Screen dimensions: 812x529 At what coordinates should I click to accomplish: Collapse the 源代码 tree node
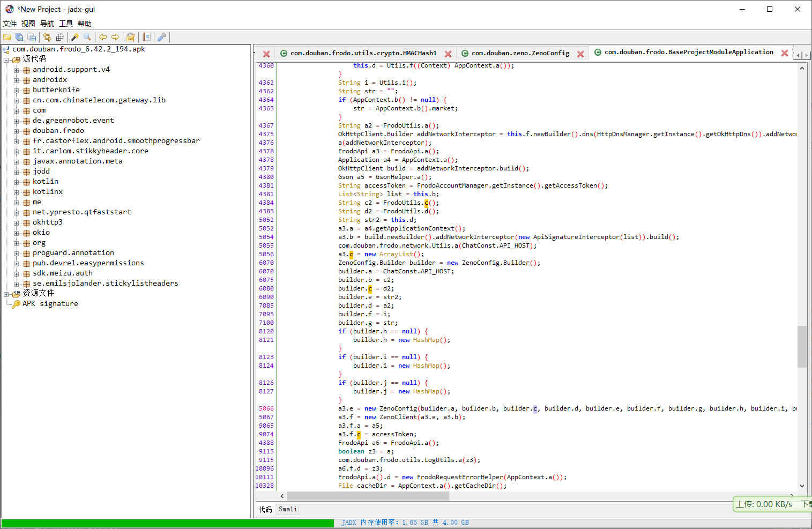(x=6, y=59)
